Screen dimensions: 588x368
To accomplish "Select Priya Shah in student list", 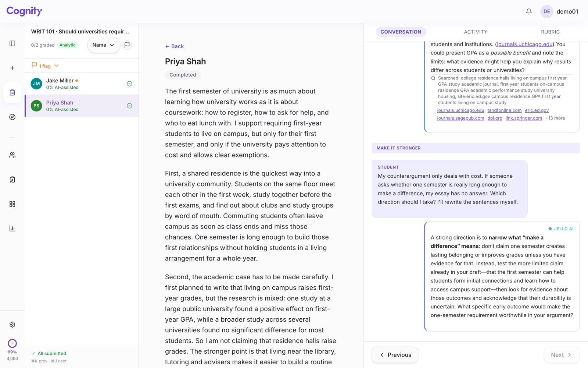I will 82,106.
